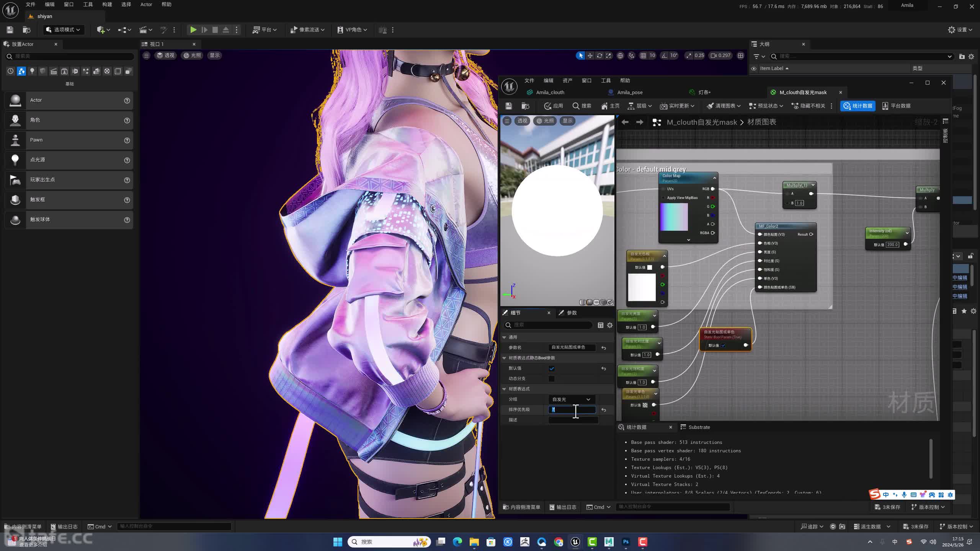Save the material in material editor
This screenshot has height=551, width=980.
508,106
